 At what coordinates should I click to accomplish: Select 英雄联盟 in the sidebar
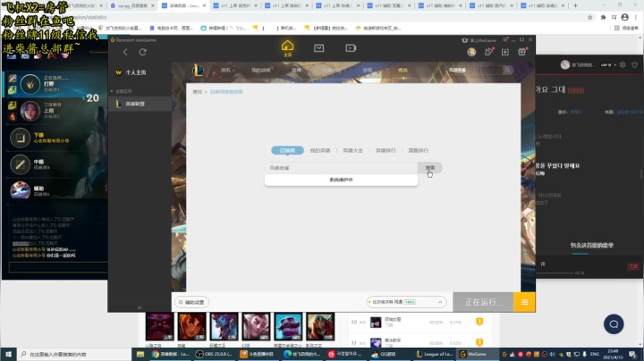point(140,104)
